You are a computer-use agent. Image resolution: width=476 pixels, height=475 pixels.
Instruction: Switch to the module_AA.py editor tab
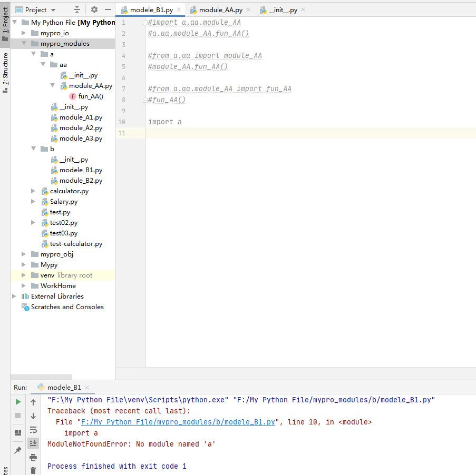(221, 10)
